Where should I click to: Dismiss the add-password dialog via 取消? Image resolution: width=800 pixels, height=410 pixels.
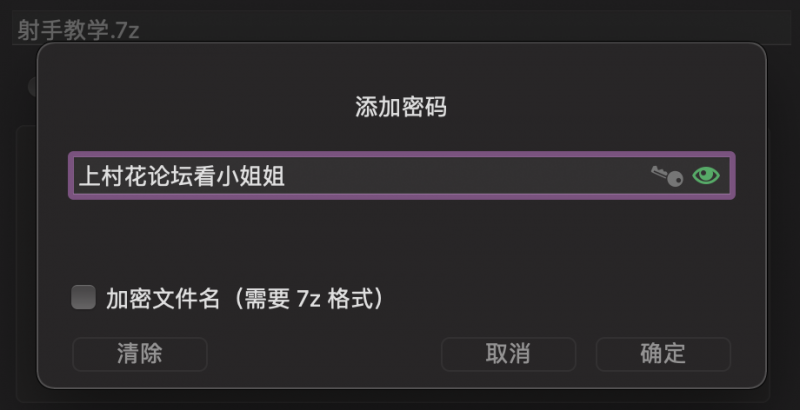(508, 353)
